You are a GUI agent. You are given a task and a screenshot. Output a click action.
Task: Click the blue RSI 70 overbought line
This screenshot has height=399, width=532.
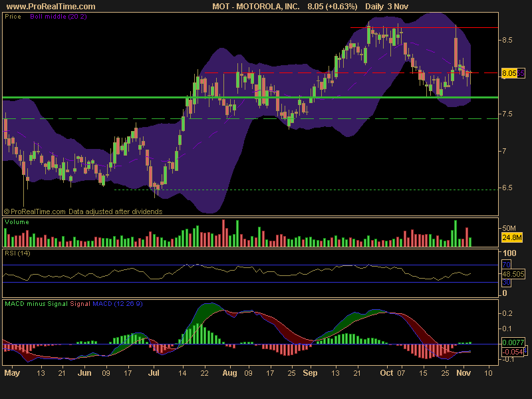[251, 265]
